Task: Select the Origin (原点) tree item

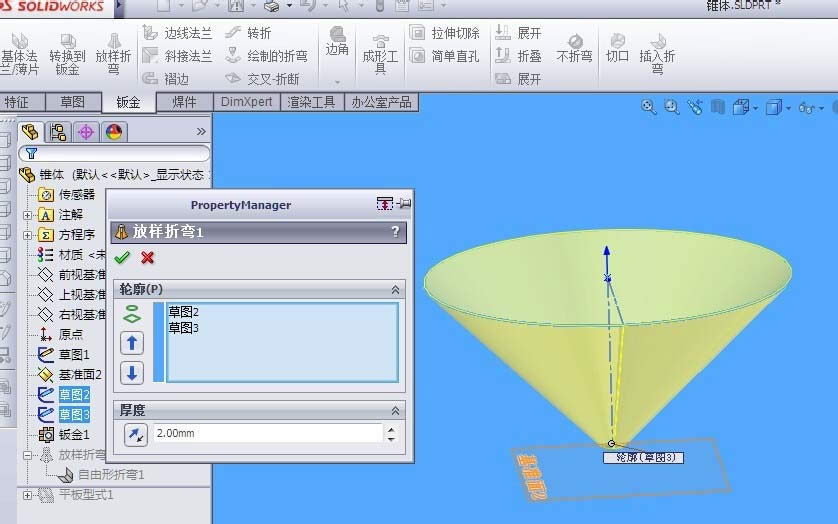Action: pos(61,335)
